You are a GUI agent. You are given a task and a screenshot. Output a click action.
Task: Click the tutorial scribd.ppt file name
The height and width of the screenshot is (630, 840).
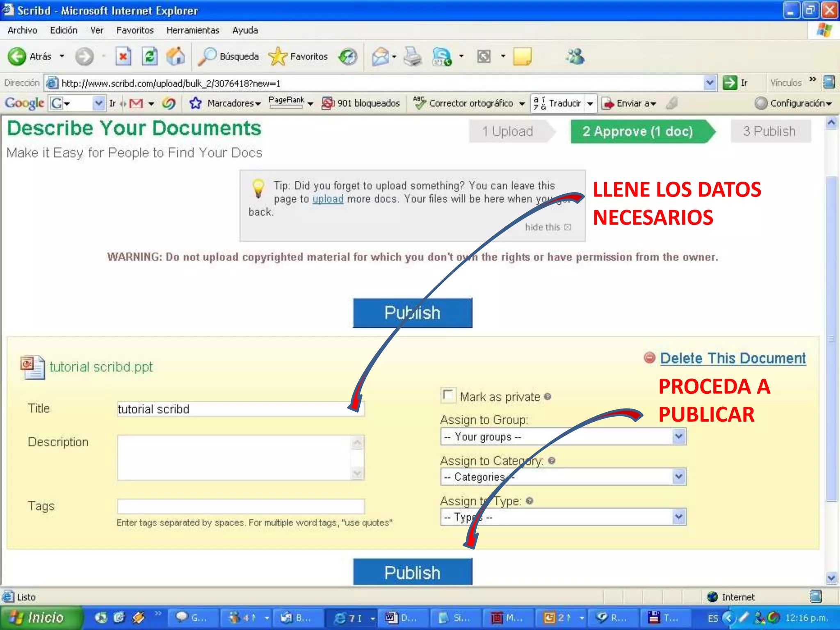point(101,367)
